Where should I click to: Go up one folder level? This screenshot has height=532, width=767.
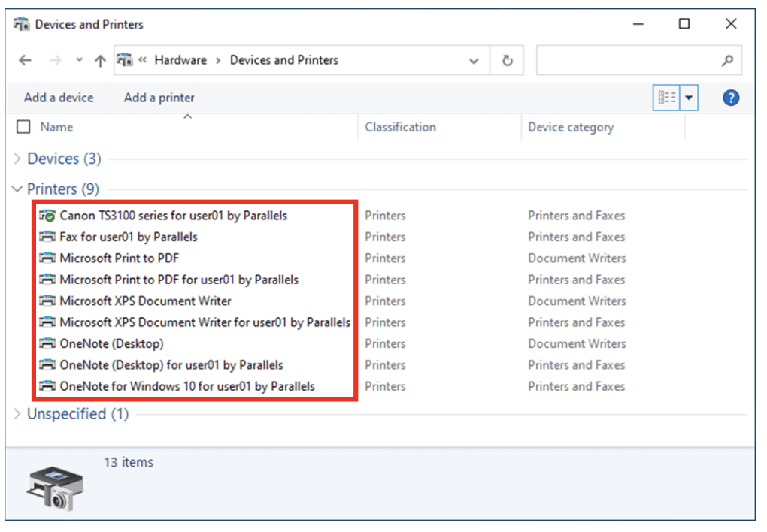click(x=100, y=61)
